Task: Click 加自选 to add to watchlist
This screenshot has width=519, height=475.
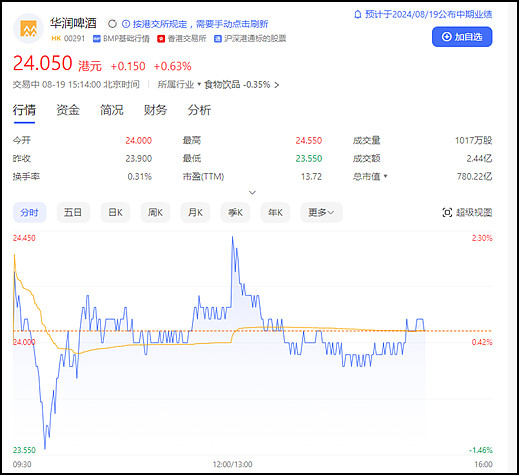Action: point(462,37)
